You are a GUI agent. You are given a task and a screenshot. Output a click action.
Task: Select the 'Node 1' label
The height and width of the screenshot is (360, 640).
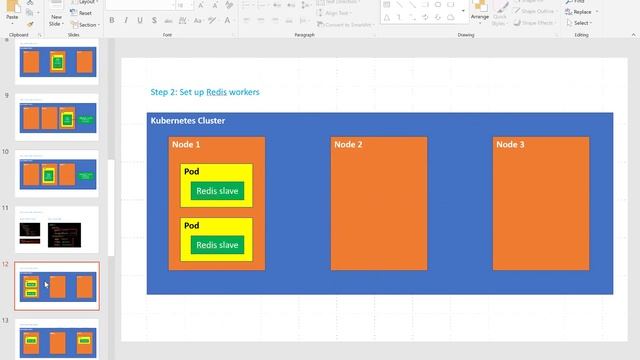186,144
